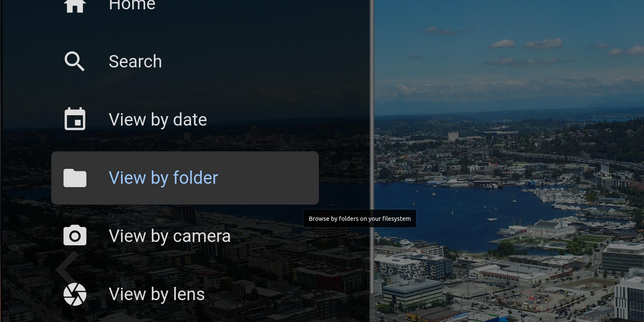Image resolution: width=644 pixels, height=322 pixels.
Task: Click the camera icon in the sidebar
Action: click(75, 235)
